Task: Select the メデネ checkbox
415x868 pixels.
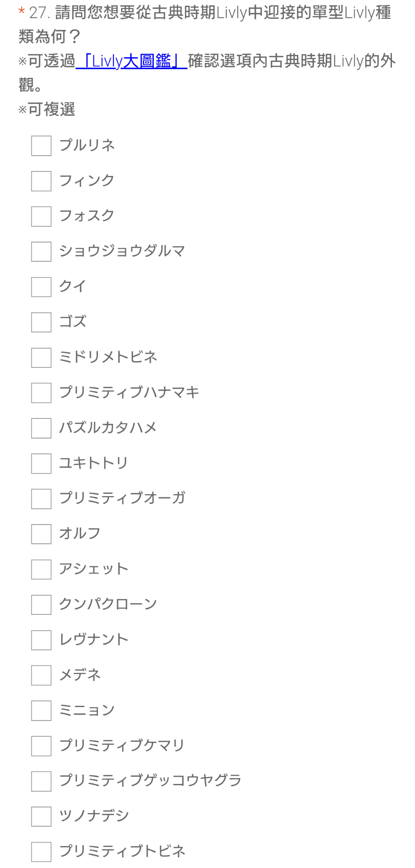Action: [x=41, y=675]
